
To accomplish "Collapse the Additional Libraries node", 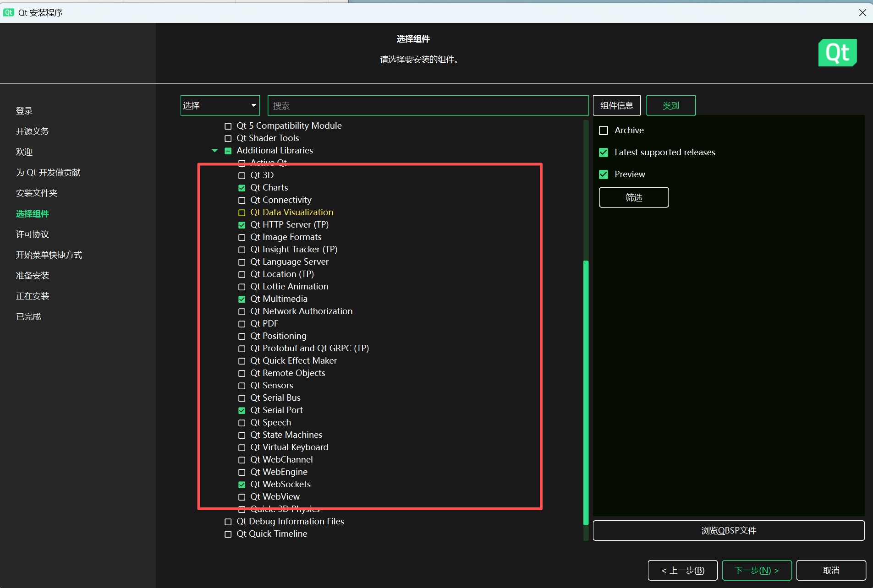I will point(214,151).
